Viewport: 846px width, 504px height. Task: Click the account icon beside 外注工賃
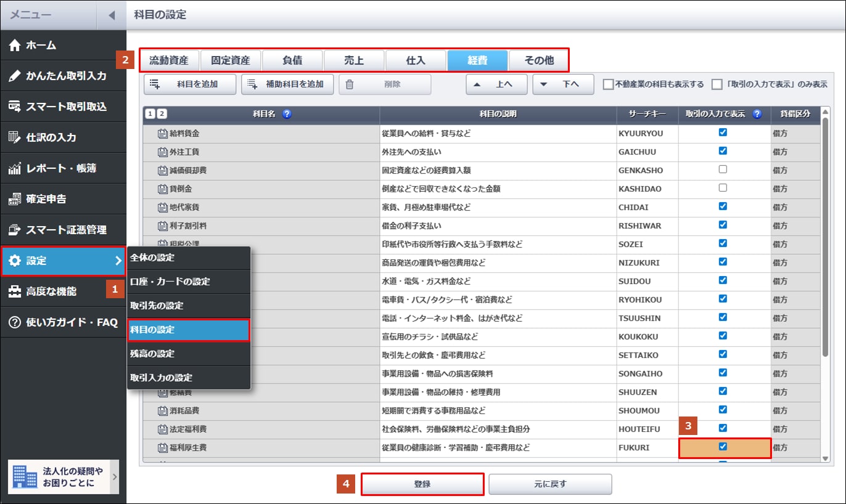click(x=163, y=152)
